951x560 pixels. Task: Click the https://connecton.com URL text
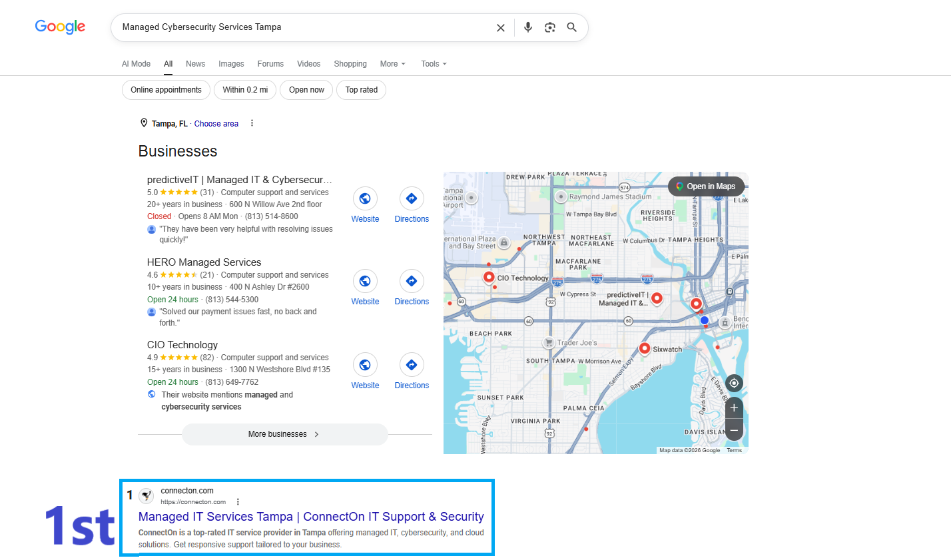coord(193,502)
